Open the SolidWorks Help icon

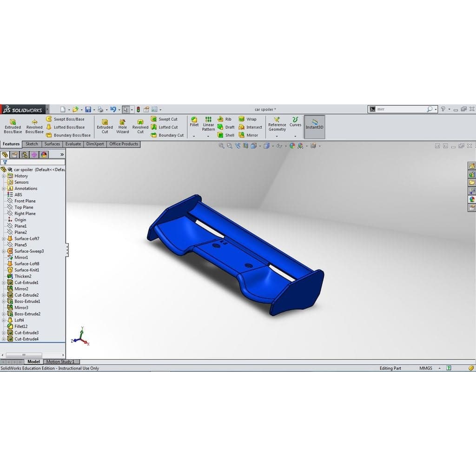[443, 109]
